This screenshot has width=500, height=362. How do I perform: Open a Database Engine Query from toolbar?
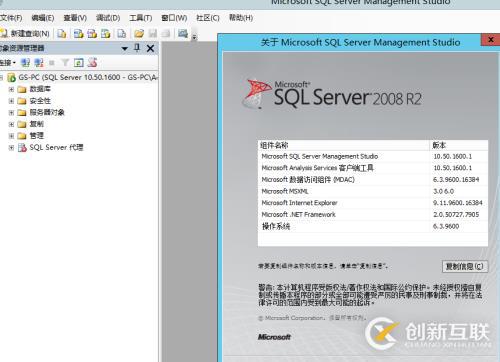pos(62,33)
